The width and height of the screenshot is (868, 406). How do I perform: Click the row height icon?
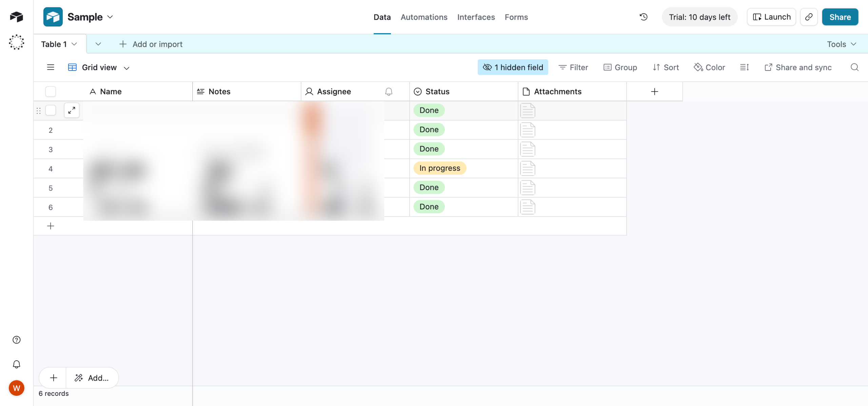pyautogui.click(x=744, y=67)
